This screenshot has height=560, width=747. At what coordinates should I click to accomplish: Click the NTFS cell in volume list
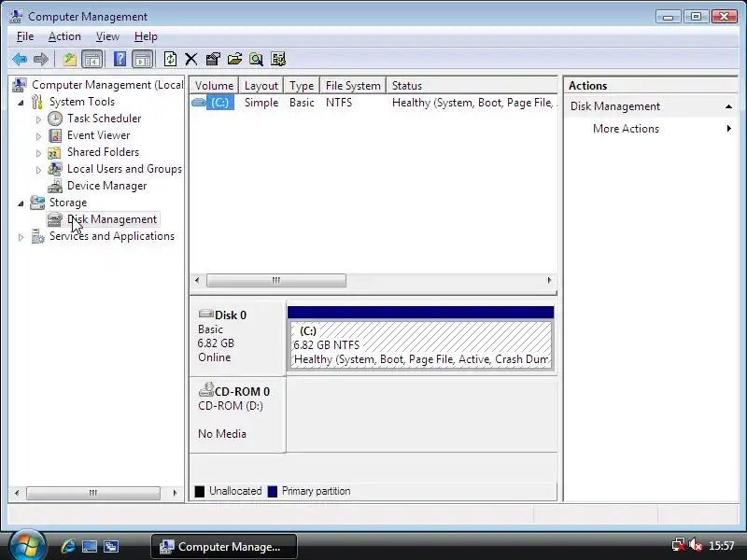(339, 103)
